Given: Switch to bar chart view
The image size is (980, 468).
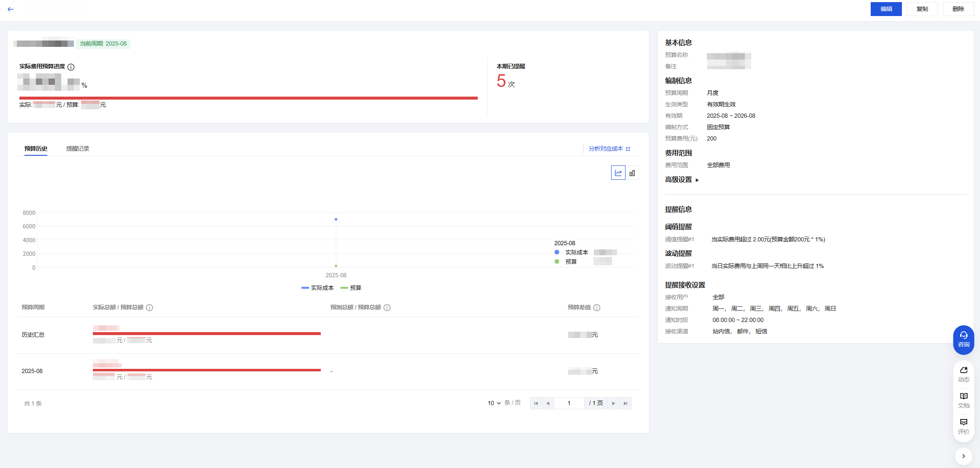Looking at the screenshot, I should (x=632, y=173).
